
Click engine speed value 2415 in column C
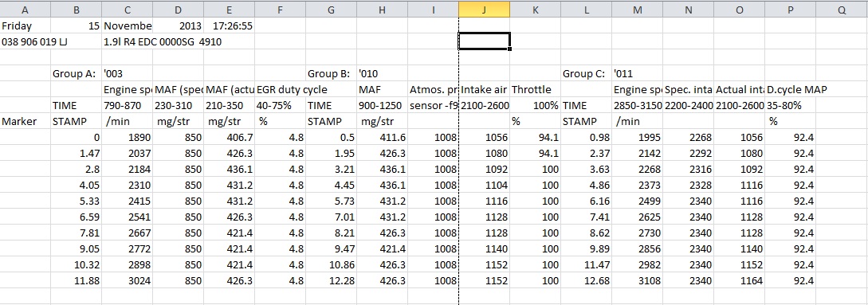(128, 201)
